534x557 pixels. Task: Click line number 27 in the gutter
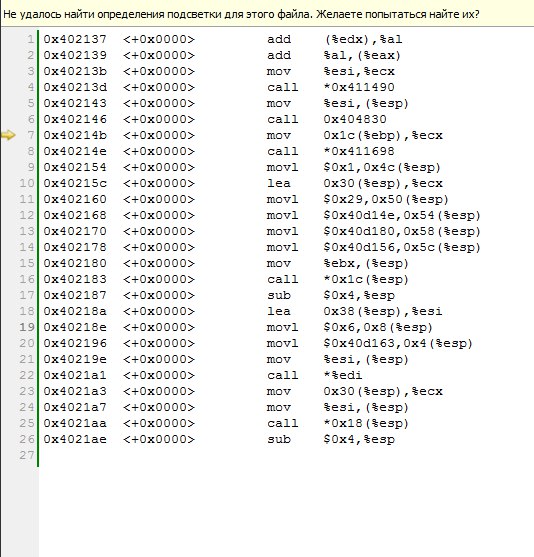tap(27, 455)
